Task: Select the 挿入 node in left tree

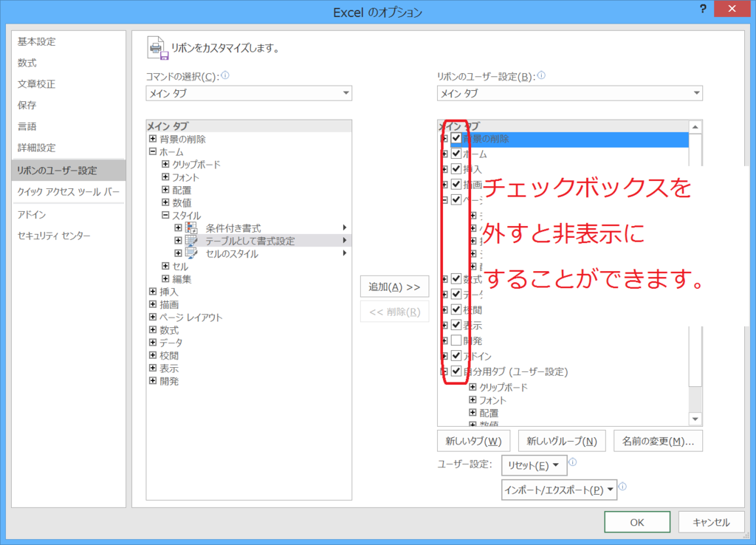Action: tap(169, 292)
